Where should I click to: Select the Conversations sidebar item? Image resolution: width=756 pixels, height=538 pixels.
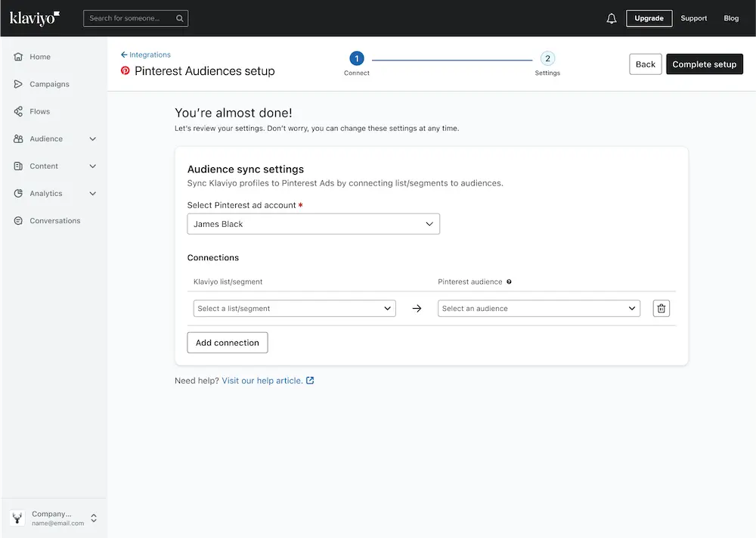point(53,220)
